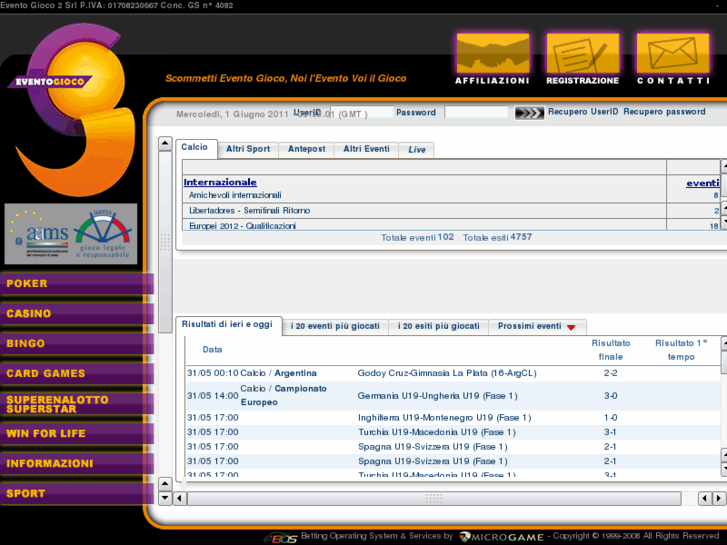Open the SPORT menu item
Screen dimensions: 727x545
coord(77,494)
